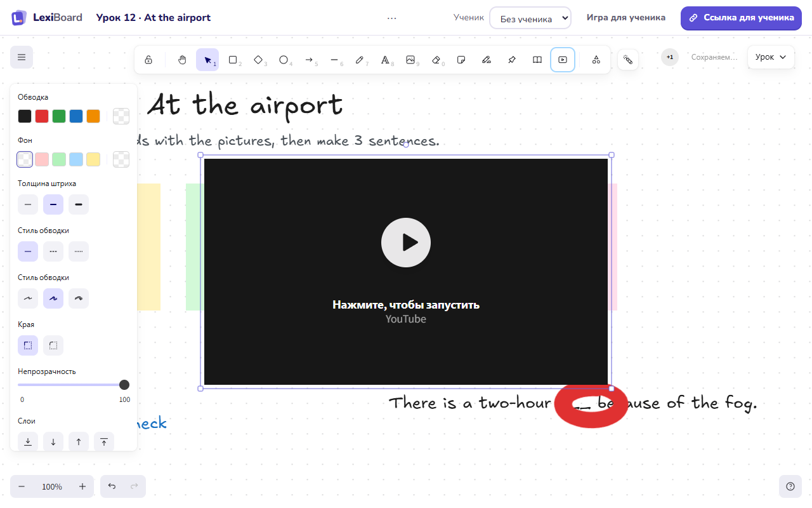
Task: Play the embedded YouTube video
Action: (x=406, y=243)
